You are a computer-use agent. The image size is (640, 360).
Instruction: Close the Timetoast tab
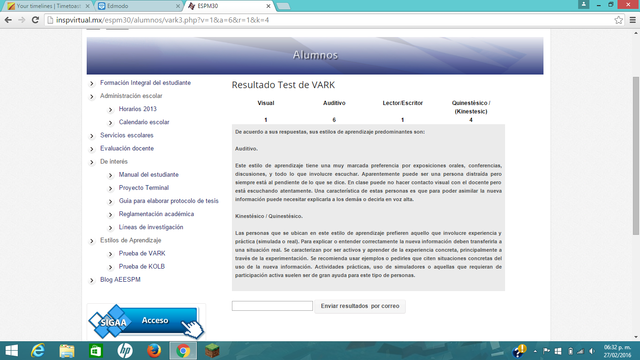pyautogui.click(x=87, y=6)
